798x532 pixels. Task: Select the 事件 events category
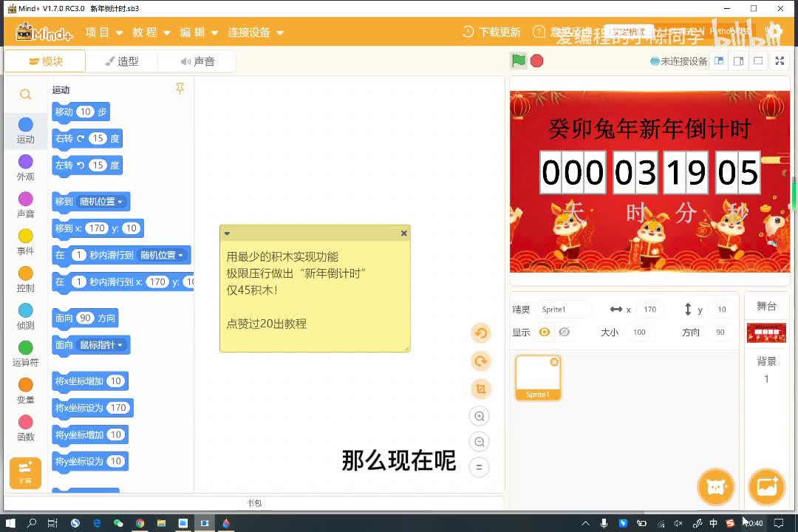click(25, 242)
